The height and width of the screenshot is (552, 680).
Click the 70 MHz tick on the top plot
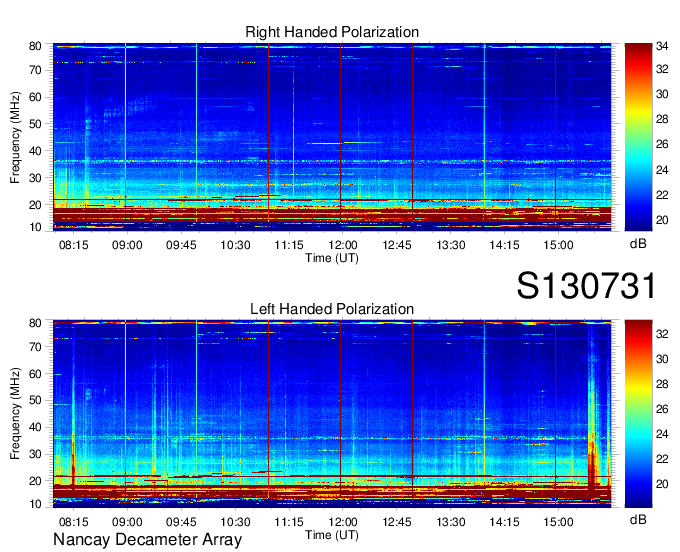(x=35, y=70)
